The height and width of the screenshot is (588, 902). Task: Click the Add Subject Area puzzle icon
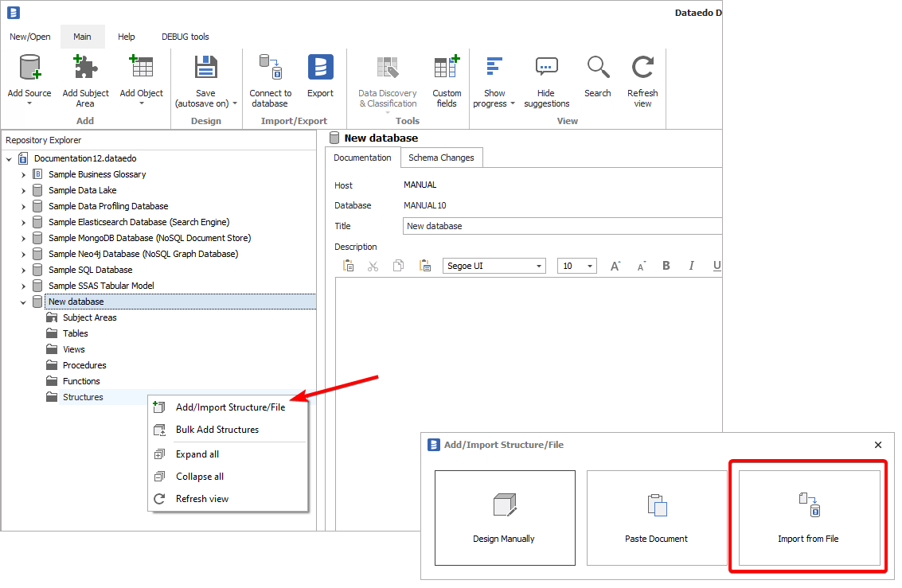pos(85,68)
